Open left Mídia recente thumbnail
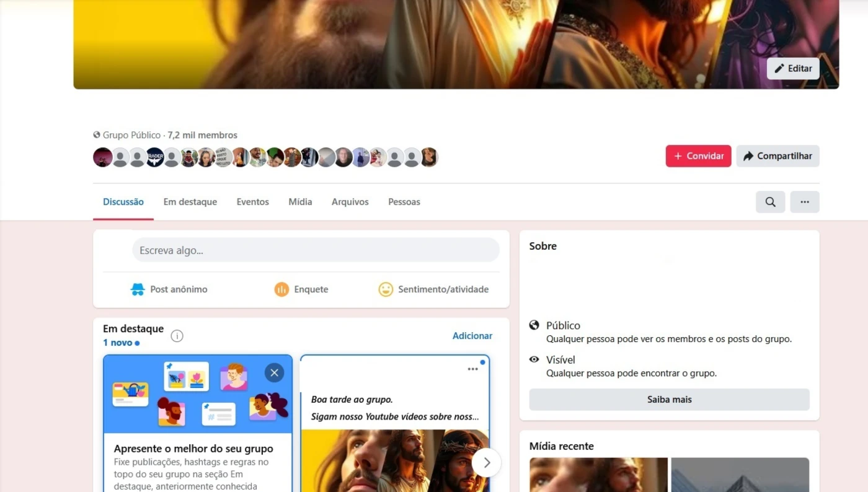868x492 pixels. (598, 475)
